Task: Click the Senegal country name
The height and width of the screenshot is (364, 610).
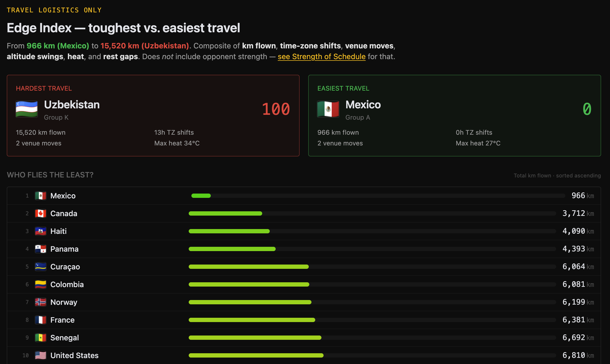Action: [x=65, y=338]
